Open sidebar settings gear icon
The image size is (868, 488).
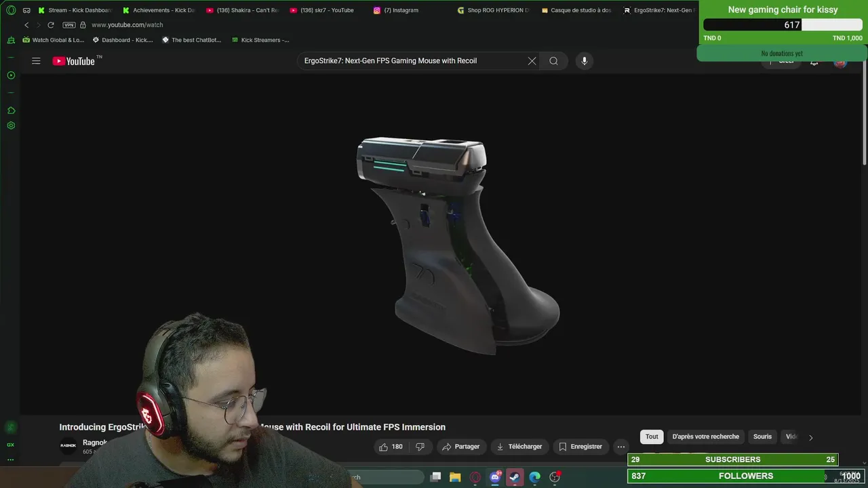(x=11, y=125)
